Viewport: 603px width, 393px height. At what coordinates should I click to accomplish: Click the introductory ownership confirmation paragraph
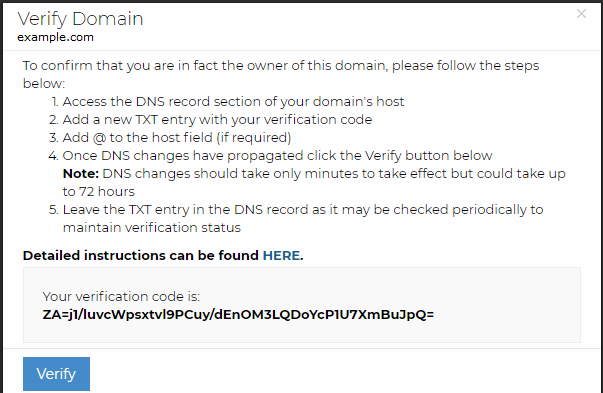click(x=281, y=74)
